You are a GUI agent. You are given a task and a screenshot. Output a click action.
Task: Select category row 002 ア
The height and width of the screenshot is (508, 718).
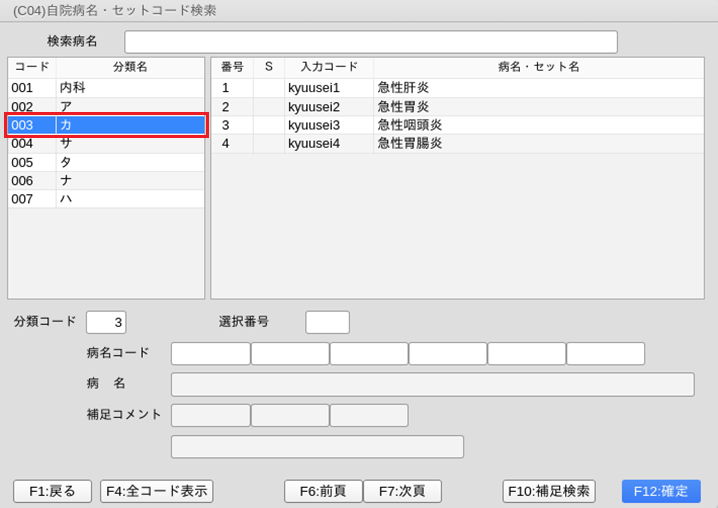tap(106, 106)
